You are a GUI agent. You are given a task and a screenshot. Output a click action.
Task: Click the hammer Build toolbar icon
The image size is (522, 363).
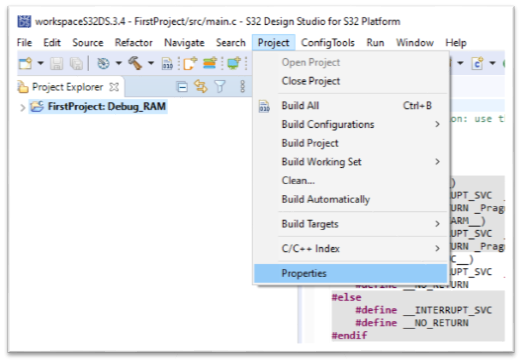click(x=135, y=63)
